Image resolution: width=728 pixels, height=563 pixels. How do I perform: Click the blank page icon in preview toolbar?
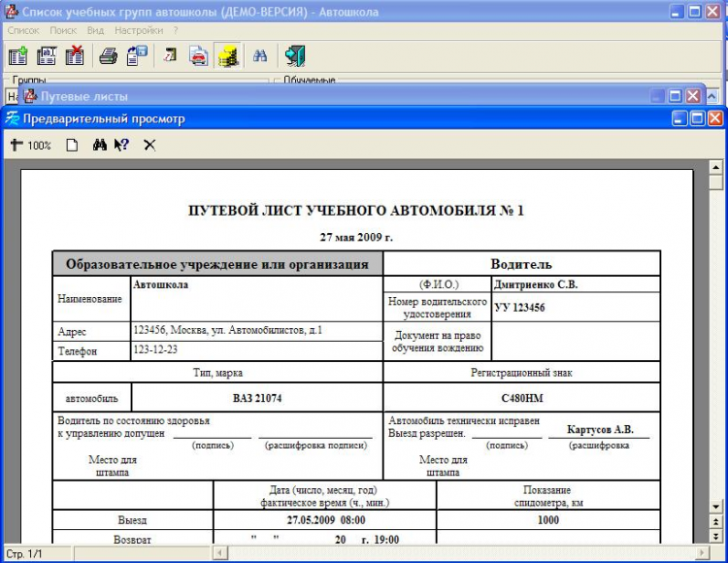71,146
